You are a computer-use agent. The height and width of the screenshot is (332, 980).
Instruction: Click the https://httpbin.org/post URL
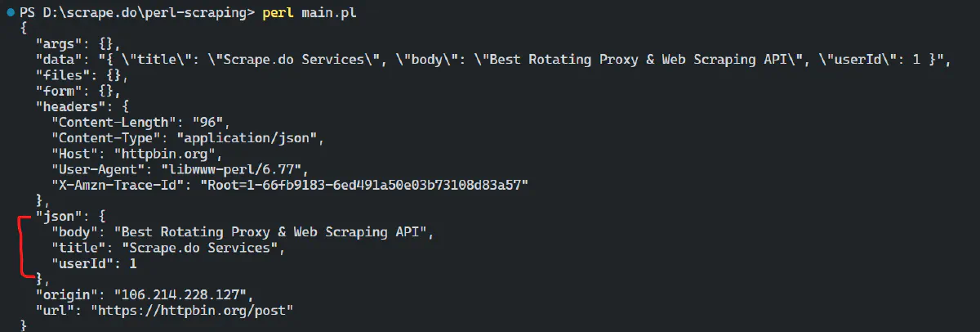click(x=191, y=311)
